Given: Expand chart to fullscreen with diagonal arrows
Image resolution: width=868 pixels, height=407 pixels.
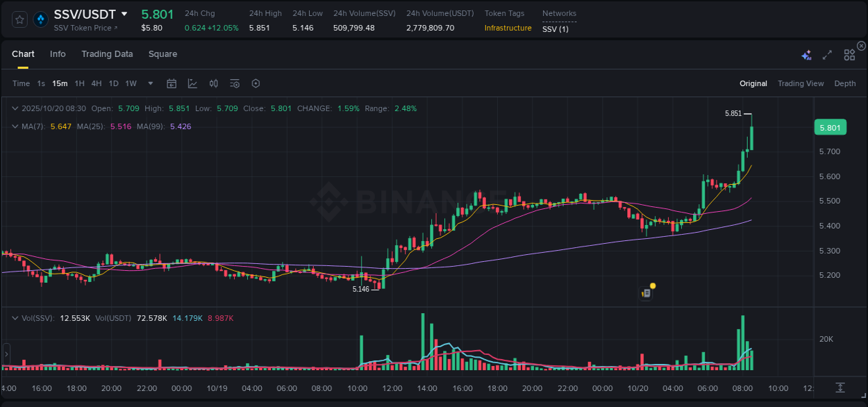Looking at the screenshot, I should 827,53.
